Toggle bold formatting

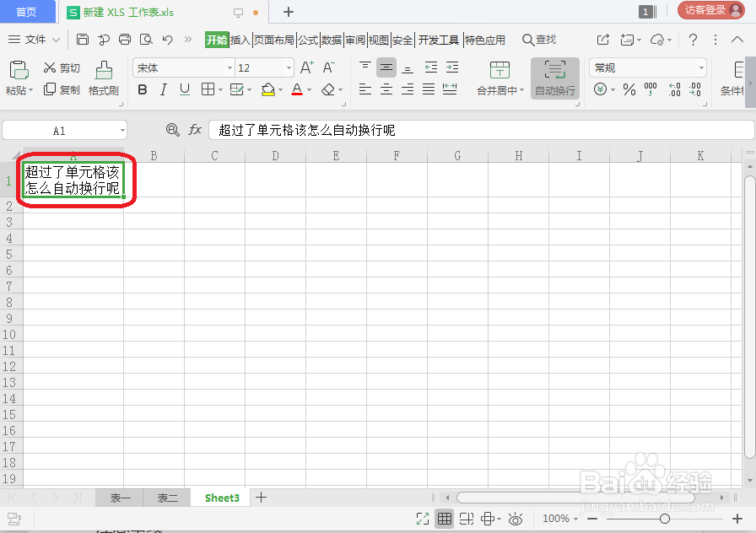143,89
